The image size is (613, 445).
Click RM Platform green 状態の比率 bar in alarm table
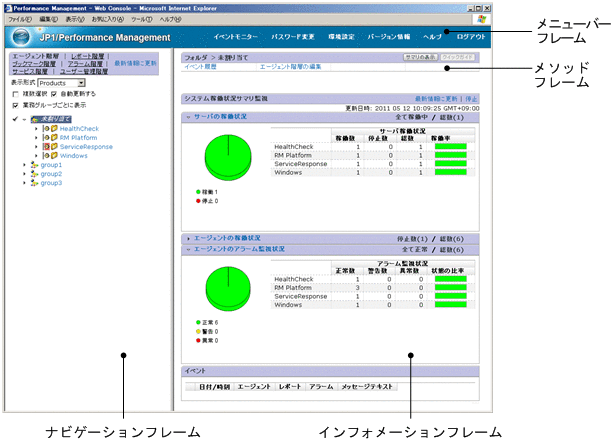point(451,287)
